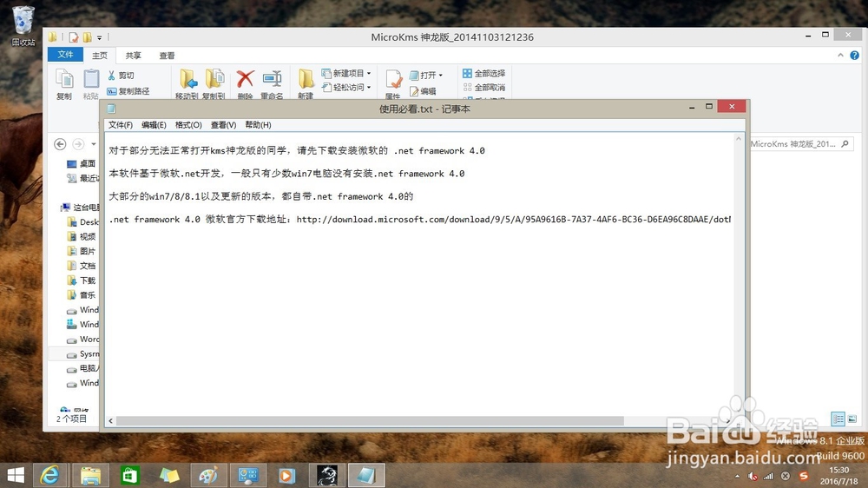Open Paint from the taskbar

tap(208, 475)
